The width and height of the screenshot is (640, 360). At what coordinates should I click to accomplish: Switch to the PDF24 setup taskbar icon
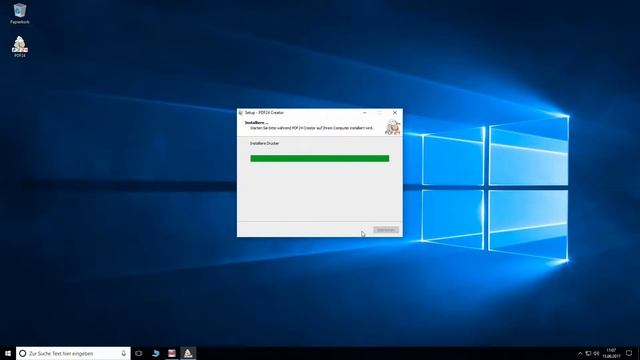pyautogui.click(x=188, y=353)
